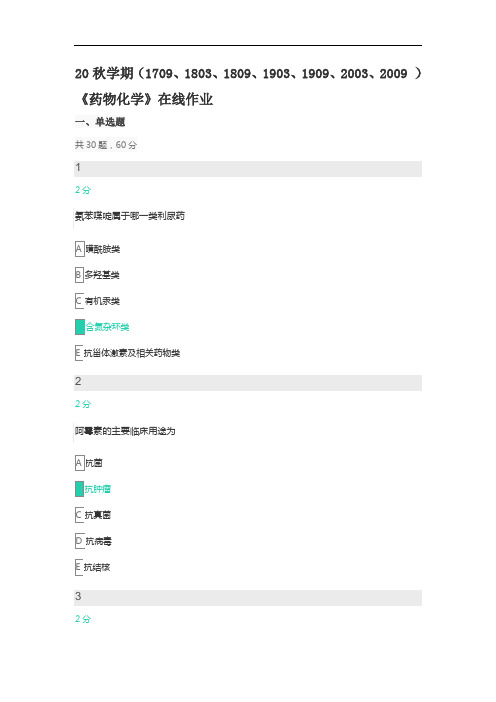Click the question 2 number header bar
Image resolution: width=496 pixels, height=702 pixels.
click(x=248, y=383)
